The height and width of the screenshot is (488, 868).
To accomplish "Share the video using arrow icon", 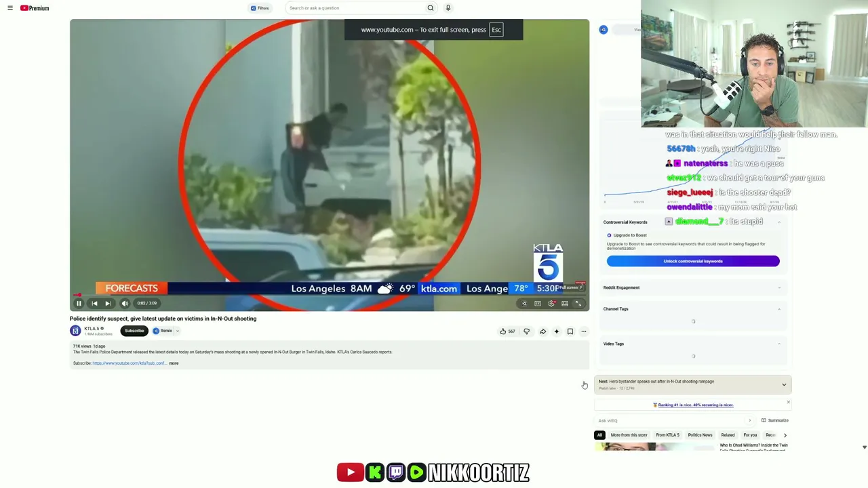I will (x=542, y=331).
